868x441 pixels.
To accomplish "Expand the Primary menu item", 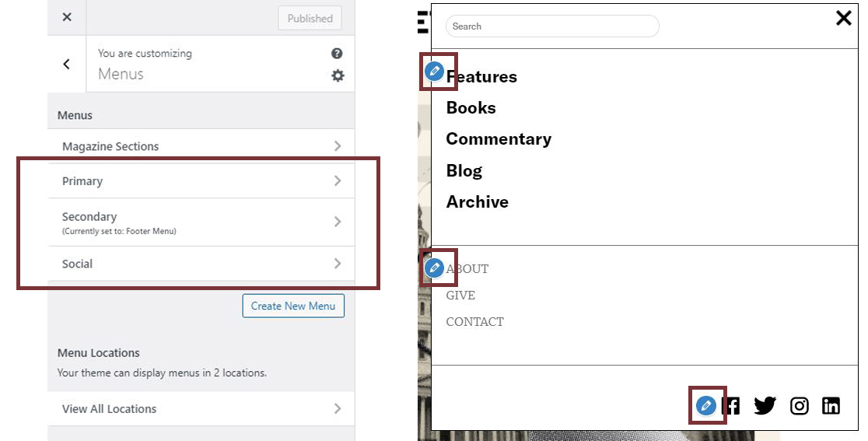I will 201,180.
